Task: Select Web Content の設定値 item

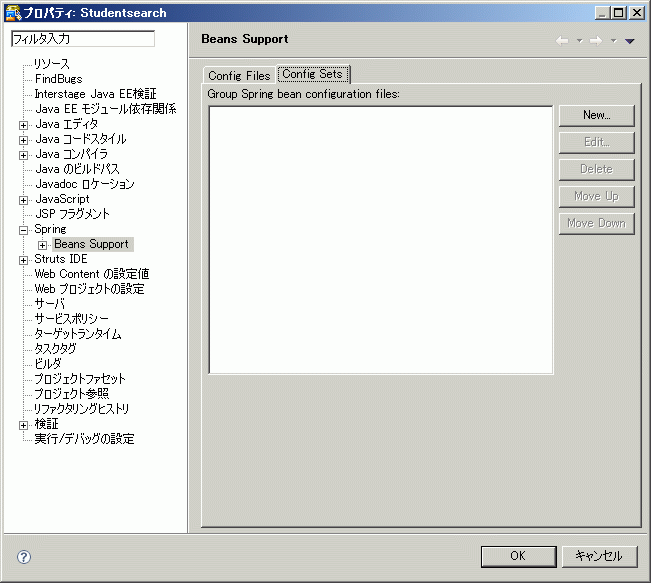Action: (92, 274)
